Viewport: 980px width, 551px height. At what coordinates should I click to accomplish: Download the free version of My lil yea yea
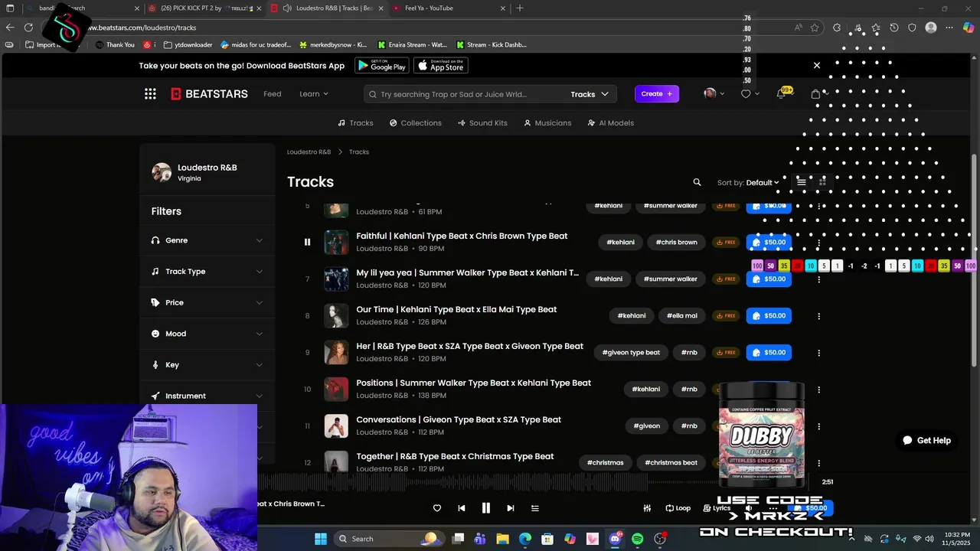click(725, 279)
